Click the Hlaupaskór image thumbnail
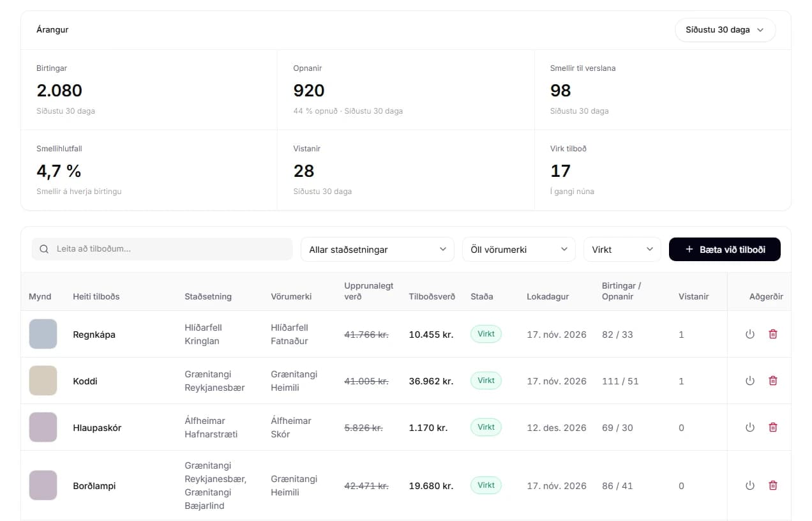 click(43, 427)
